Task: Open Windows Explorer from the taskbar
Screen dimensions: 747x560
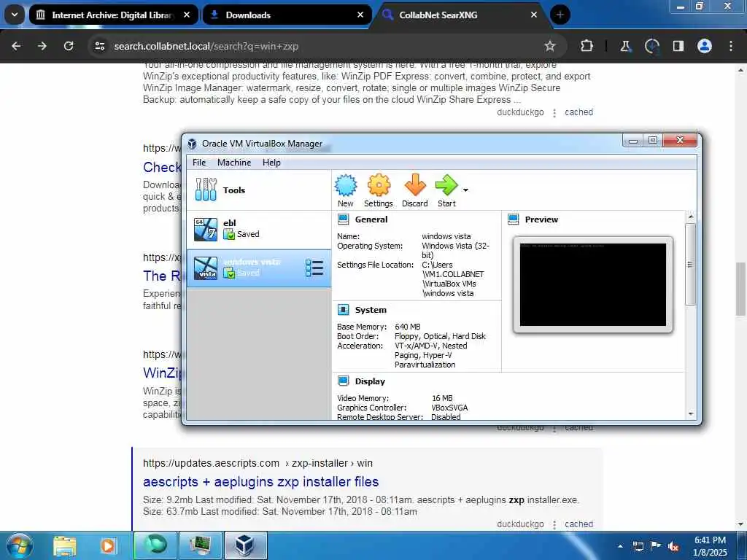Action: pyautogui.click(x=65, y=545)
